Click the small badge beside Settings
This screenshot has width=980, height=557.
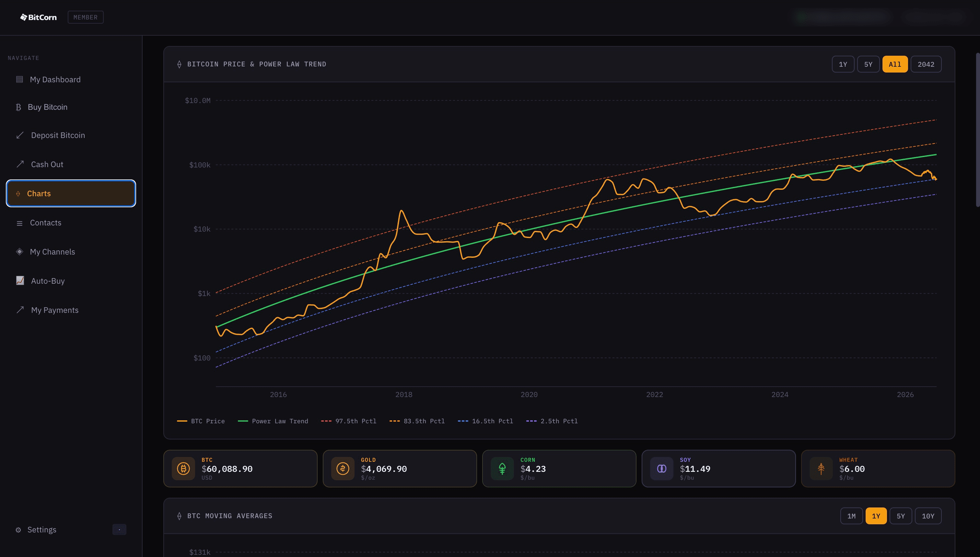pos(120,529)
